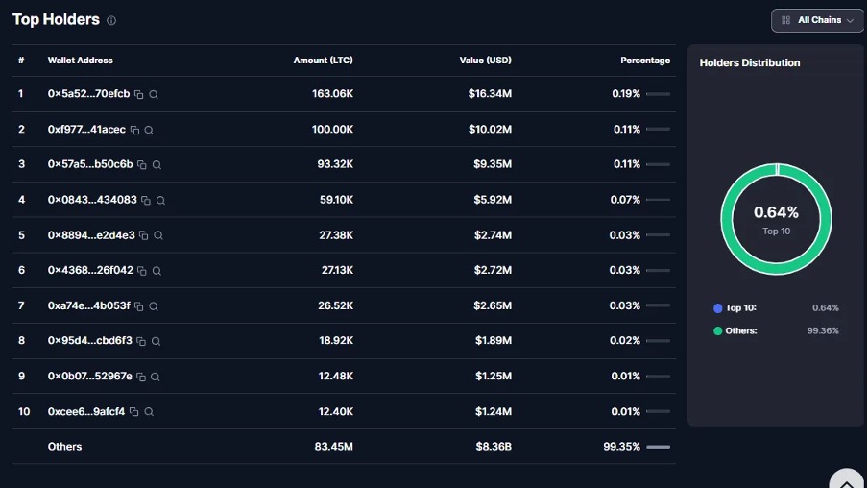This screenshot has width=868, height=488.
Task: Copy wallet address 0xf977...41acec
Action: coord(134,130)
